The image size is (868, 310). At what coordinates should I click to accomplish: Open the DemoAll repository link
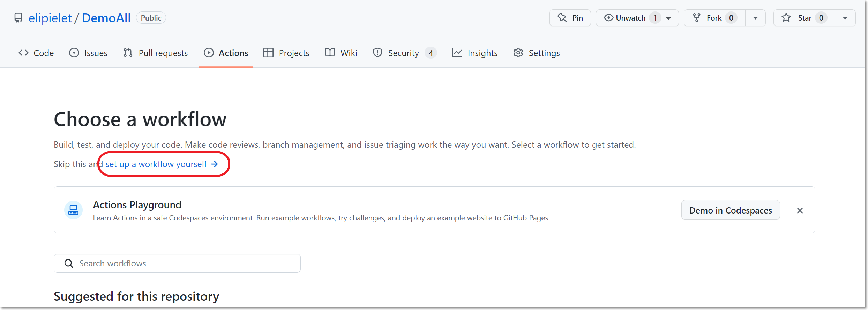(x=106, y=18)
